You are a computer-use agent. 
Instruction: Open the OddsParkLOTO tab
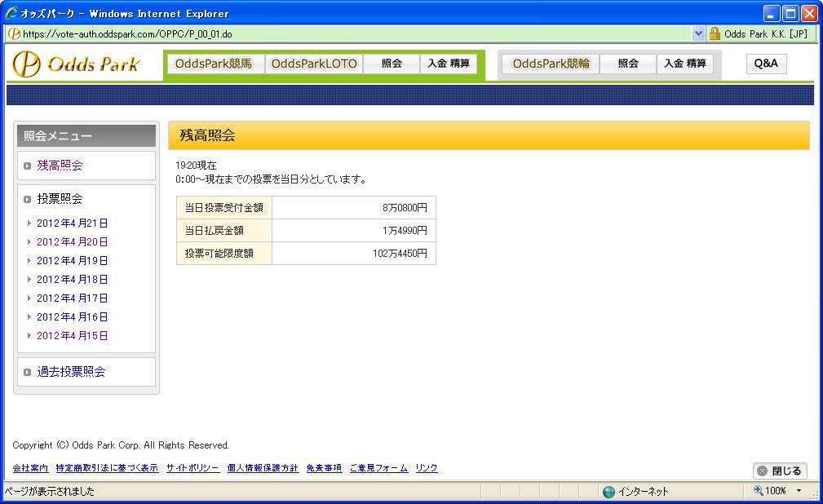click(314, 64)
